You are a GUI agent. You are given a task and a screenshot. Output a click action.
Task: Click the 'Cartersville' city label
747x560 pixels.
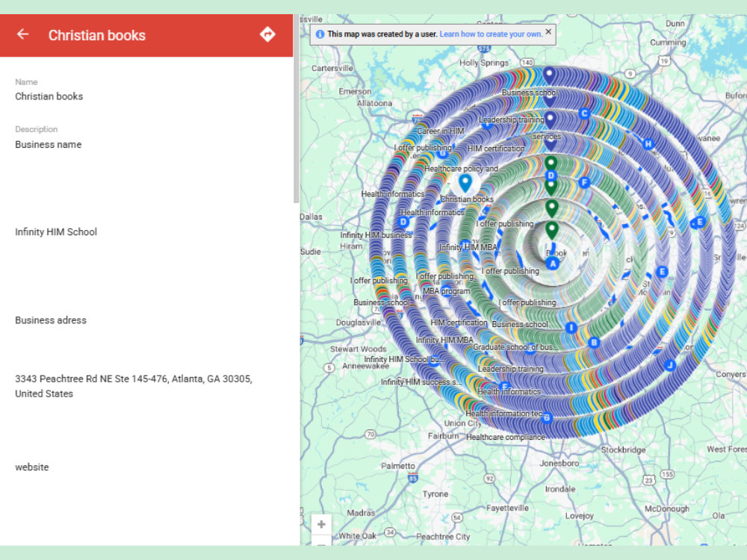pyautogui.click(x=332, y=68)
